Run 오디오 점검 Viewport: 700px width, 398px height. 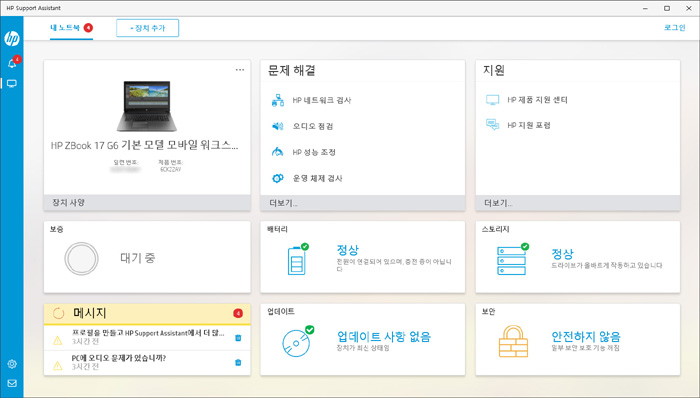(312, 126)
